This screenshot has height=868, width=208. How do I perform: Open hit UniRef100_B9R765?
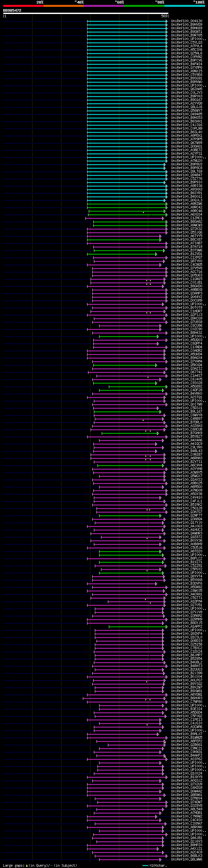click(x=187, y=36)
